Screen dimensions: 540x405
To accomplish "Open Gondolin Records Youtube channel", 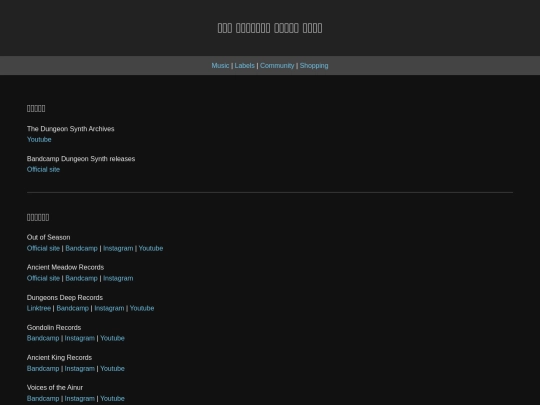I will point(112,338).
